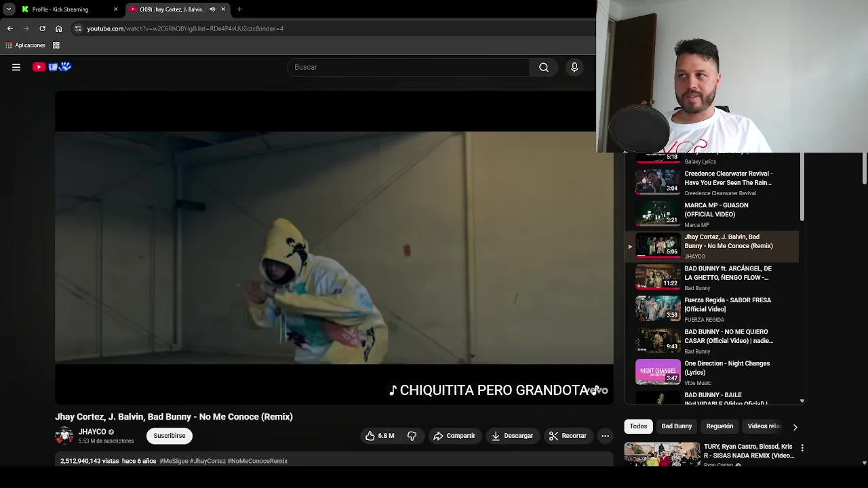Play Fuerza Regida - SABOR FRESA video
The image size is (868, 488).
[711, 309]
